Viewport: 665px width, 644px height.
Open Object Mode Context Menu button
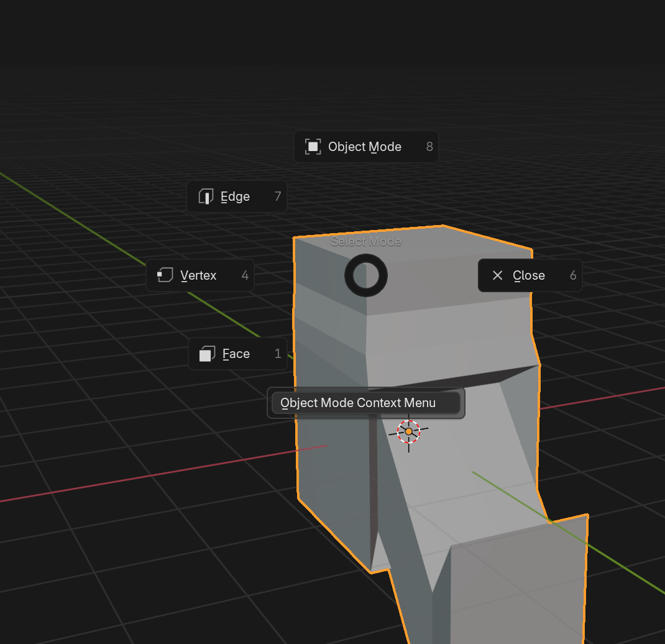point(366,403)
